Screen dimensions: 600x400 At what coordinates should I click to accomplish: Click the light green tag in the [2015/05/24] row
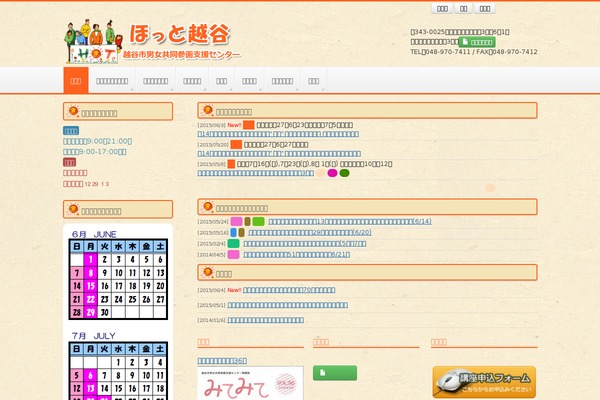[258, 221]
